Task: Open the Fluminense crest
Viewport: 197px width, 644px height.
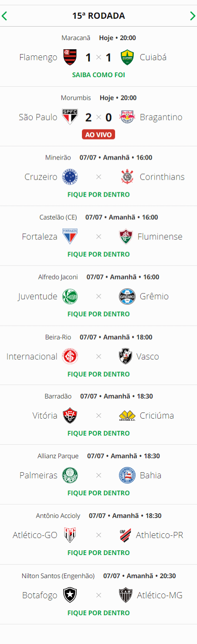Action: pos(126,237)
